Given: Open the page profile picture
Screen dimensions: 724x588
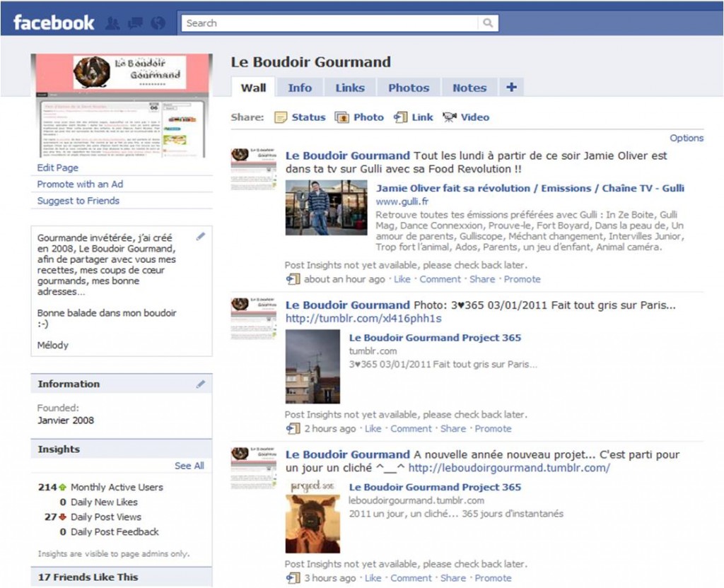Looking at the screenshot, I should point(122,106).
